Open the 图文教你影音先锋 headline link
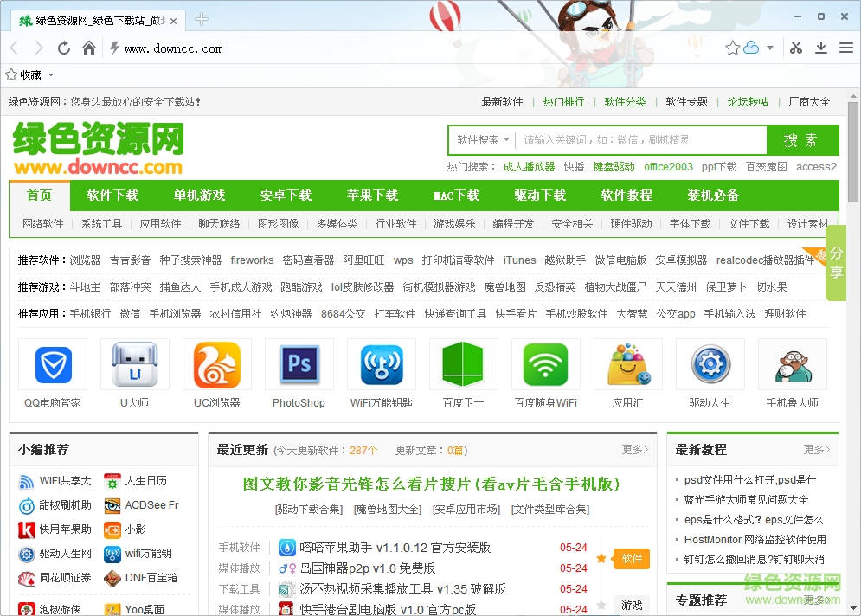Viewport: 861px width, 616px height. pyautogui.click(x=432, y=484)
